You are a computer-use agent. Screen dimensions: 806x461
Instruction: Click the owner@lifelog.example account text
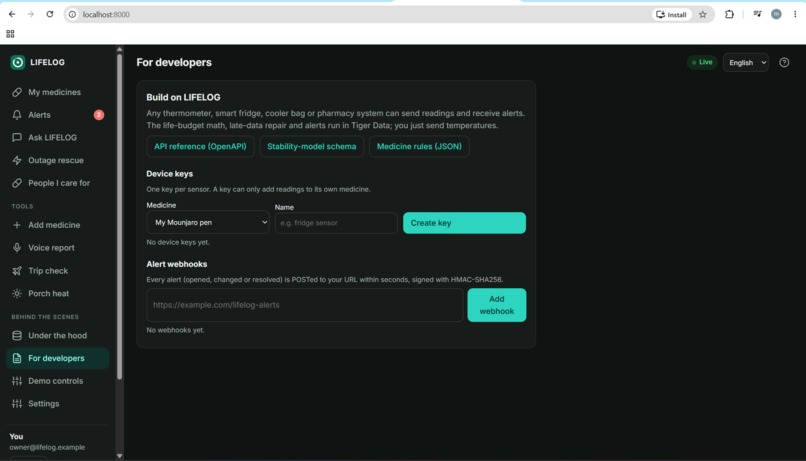point(47,447)
